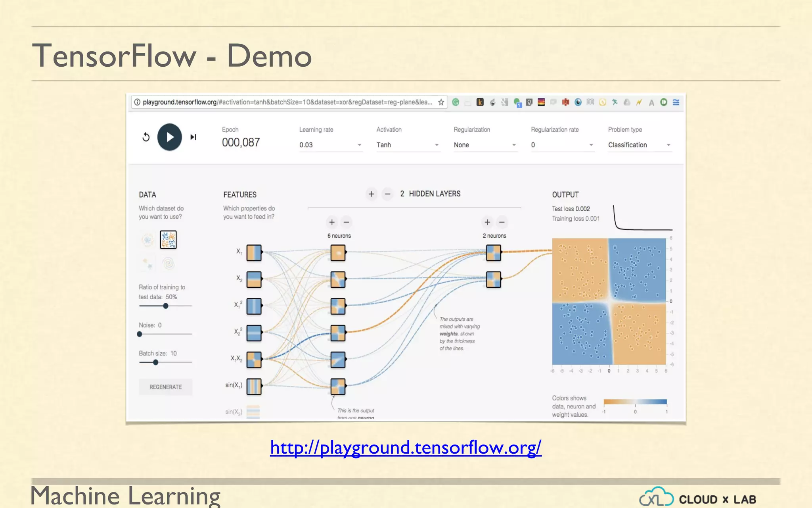Image resolution: width=812 pixels, height=508 pixels.
Task: Click the first neuron in the 6 neurons layer
Action: coord(338,252)
